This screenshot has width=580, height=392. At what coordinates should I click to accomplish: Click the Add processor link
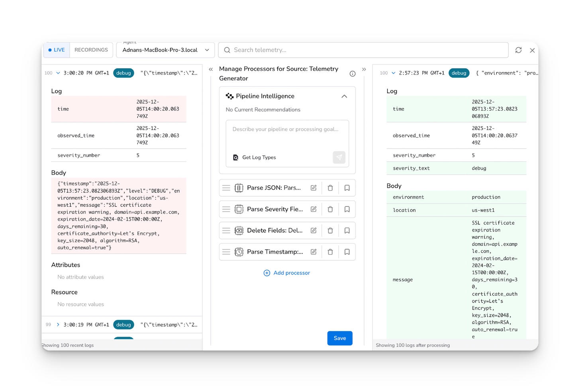coord(287,273)
